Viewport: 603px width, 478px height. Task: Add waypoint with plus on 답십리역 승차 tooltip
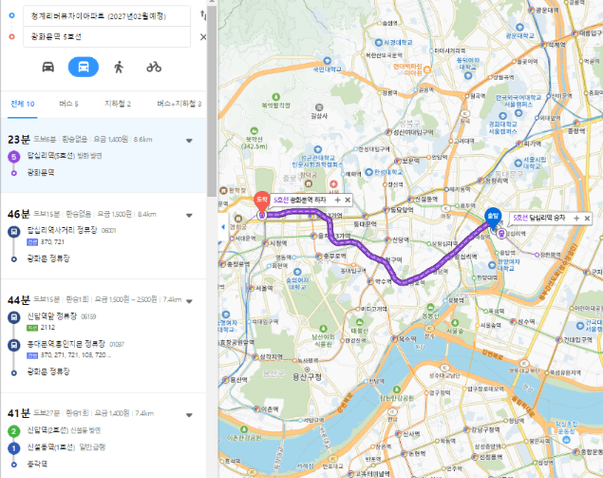click(576, 218)
